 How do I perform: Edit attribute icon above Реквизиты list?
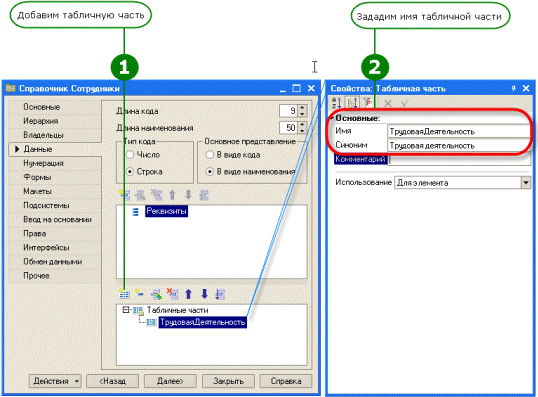tap(140, 195)
